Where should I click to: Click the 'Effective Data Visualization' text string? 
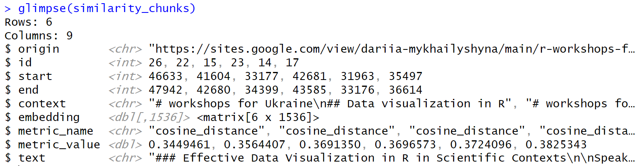(x=278, y=158)
